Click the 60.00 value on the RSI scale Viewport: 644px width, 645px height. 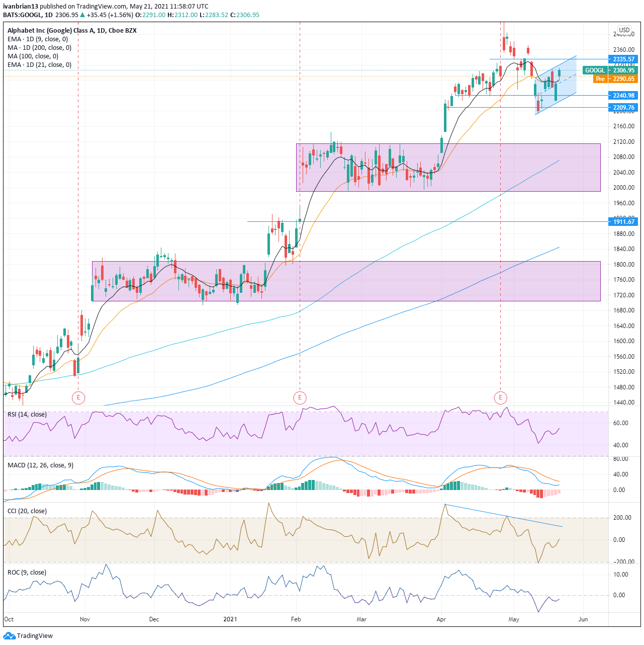(x=621, y=423)
